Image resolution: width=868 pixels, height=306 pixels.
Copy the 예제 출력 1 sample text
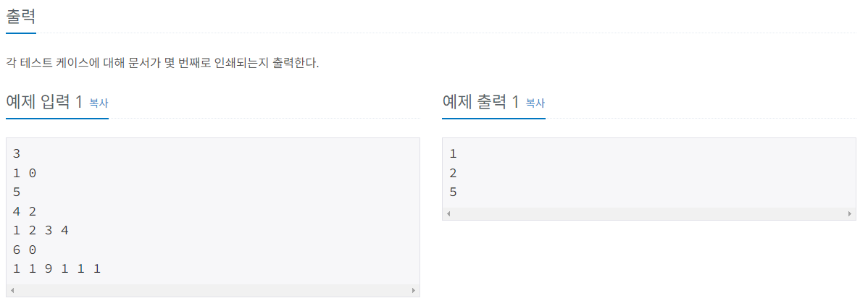pos(535,103)
